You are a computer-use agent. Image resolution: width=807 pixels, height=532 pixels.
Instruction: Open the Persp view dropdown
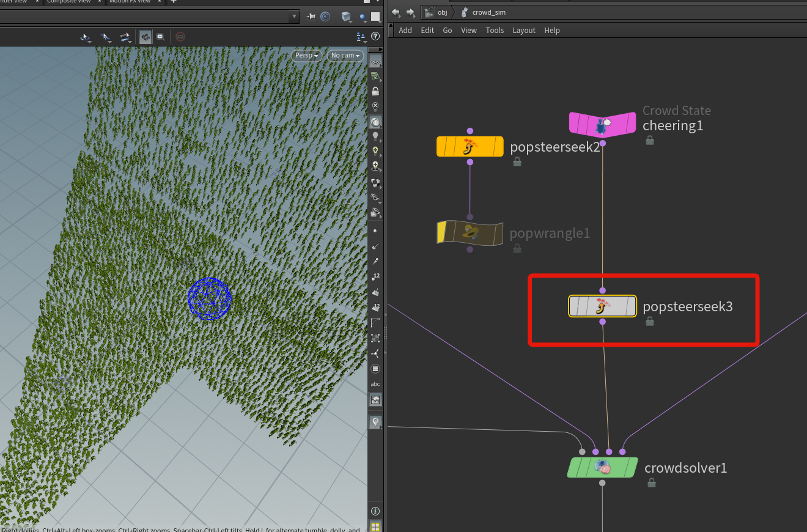[307, 56]
